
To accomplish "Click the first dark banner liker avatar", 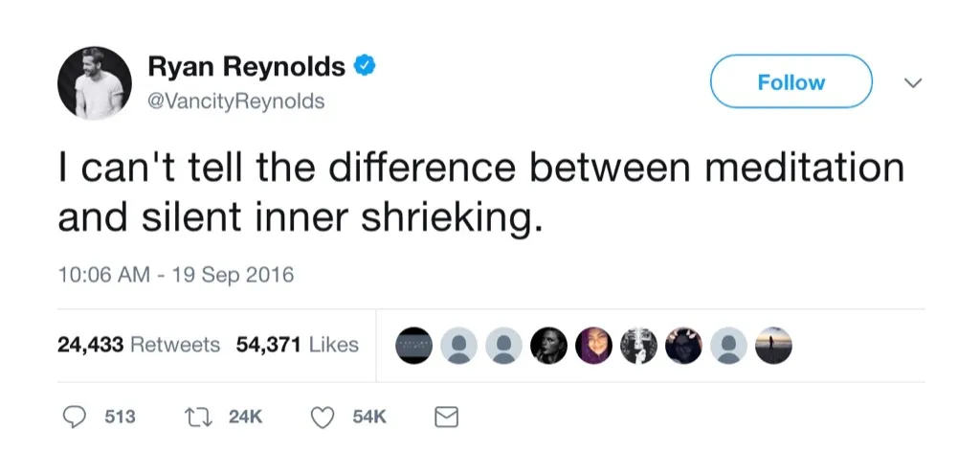I will point(416,345).
